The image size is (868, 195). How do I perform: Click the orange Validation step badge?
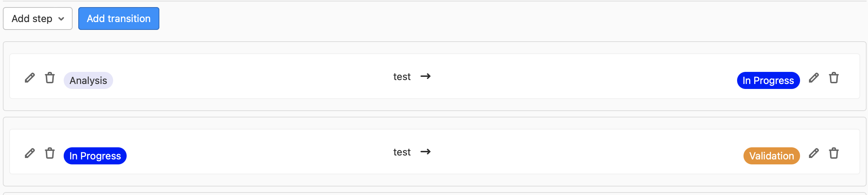point(771,156)
